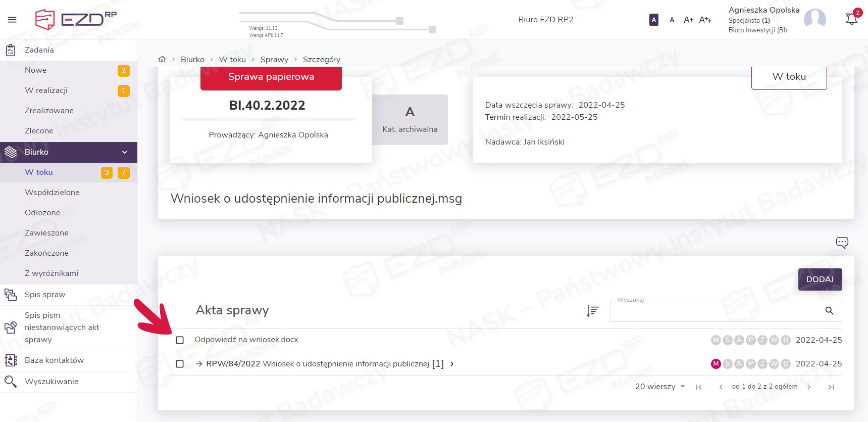Image resolution: width=868 pixels, height=422 pixels.
Task: Select Zakończone in the sidebar menu
Action: [x=46, y=253]
